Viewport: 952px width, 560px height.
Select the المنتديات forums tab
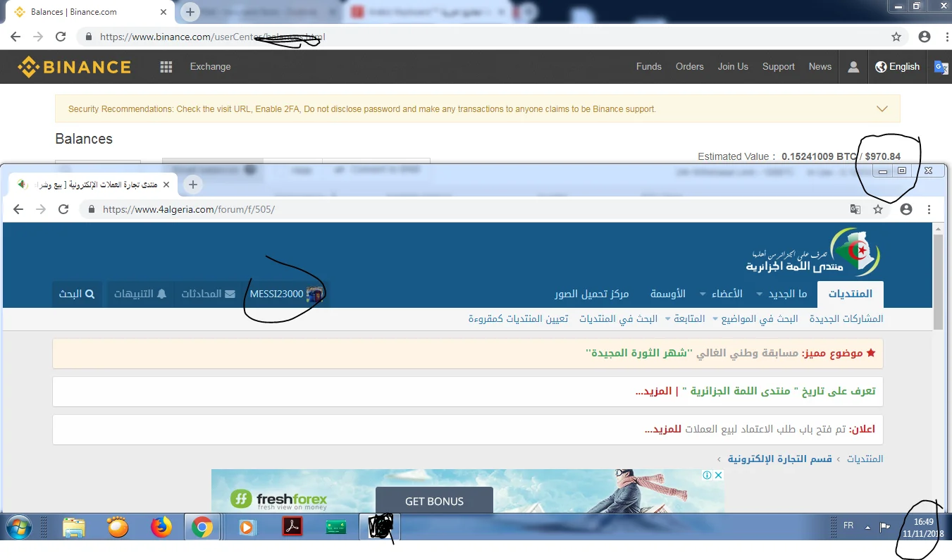[850, 294]
